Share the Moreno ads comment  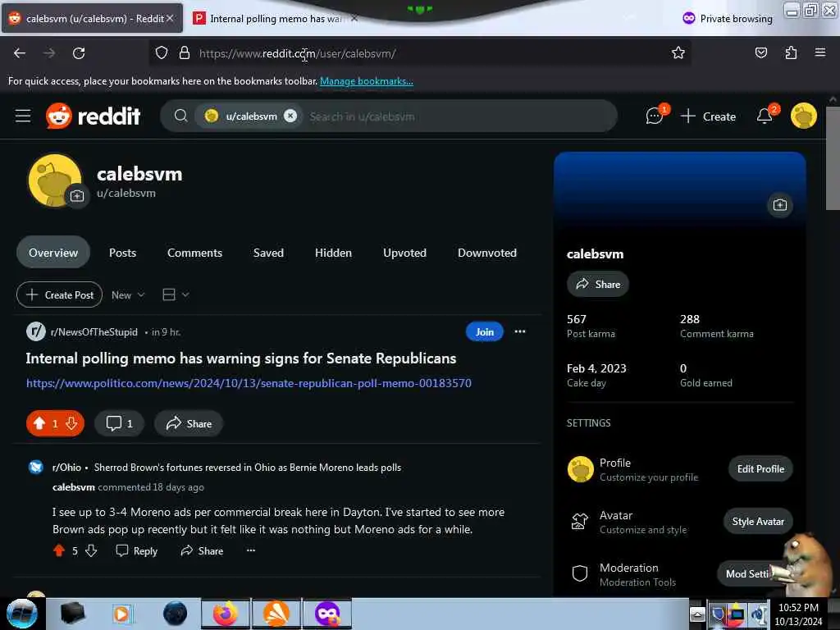tap(202, 550)
